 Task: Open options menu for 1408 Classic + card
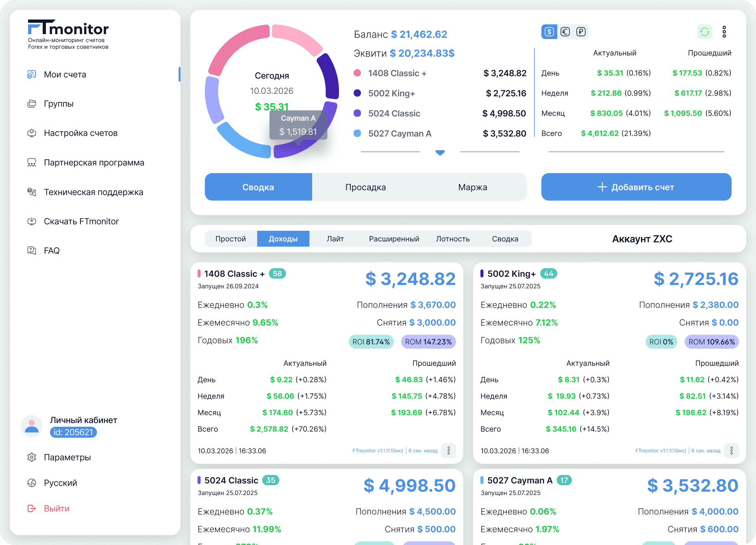[x=449, y=450]
